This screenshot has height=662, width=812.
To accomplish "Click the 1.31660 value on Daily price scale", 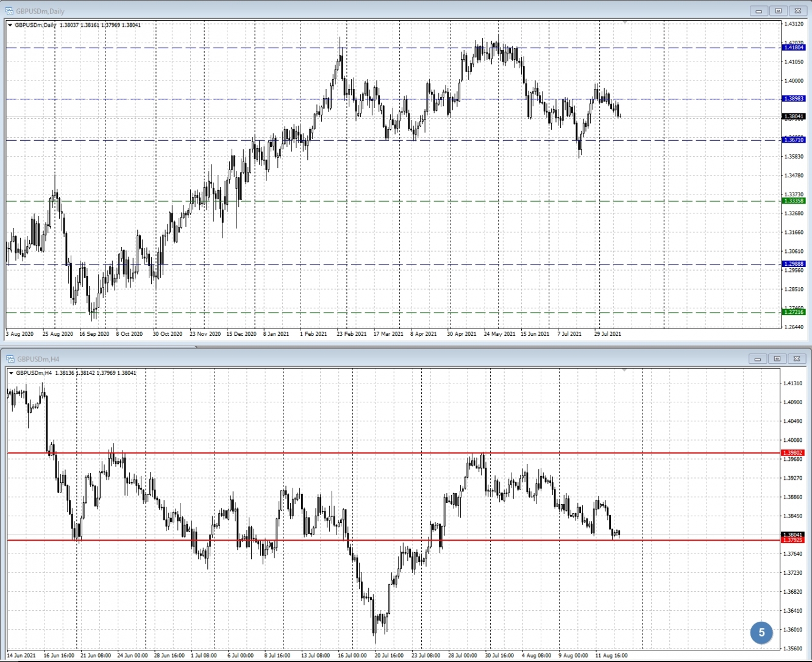I will coord(794,232).
